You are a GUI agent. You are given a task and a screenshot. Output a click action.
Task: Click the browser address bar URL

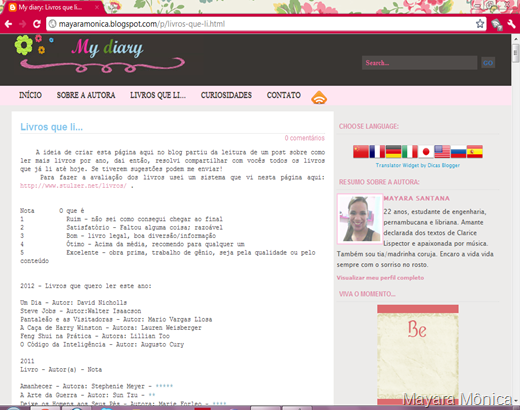142,24
